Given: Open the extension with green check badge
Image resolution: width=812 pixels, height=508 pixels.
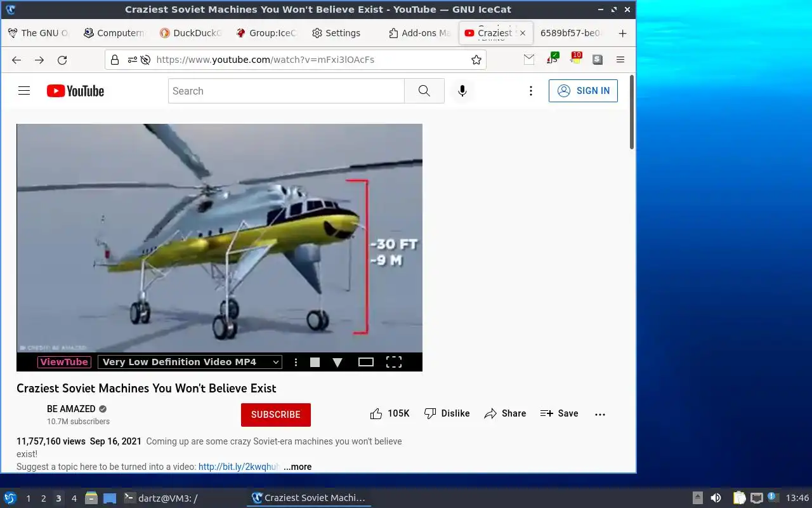Looking at the screenshot, I should coord(553,59).
